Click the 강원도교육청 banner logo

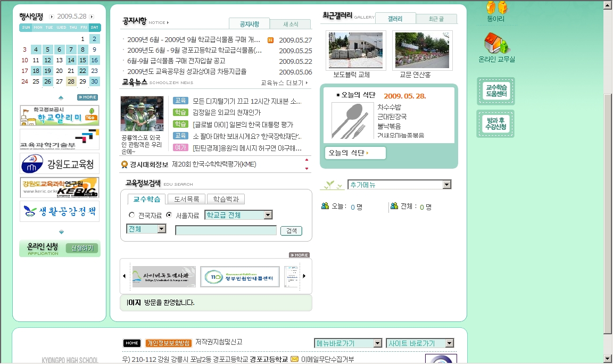(x=60, y=163)
